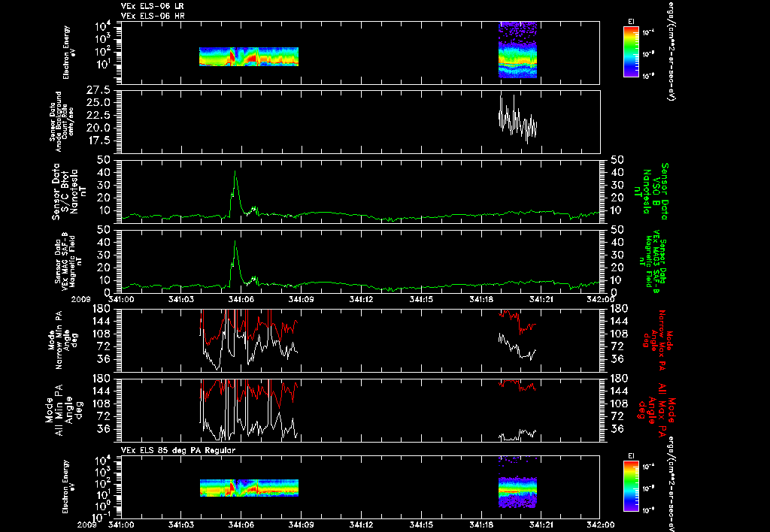Click the '22.5' tick on the count rate axis

coord(99,115)
